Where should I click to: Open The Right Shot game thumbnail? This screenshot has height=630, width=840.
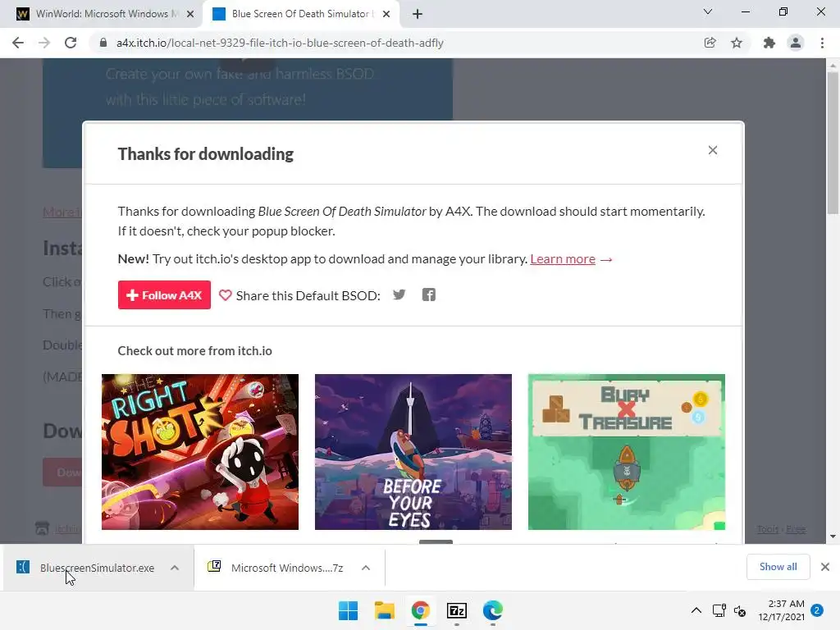200,452
